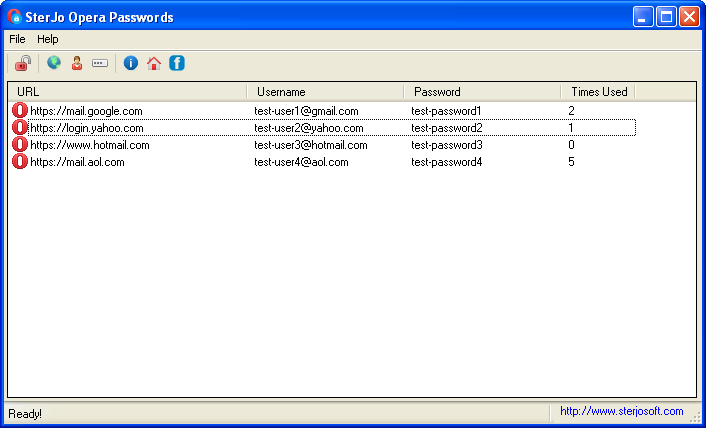Click test-user1@gmail.com username cell
This screenshot has height=429, width=706.
pyautogui.click(x=306, y=111)
